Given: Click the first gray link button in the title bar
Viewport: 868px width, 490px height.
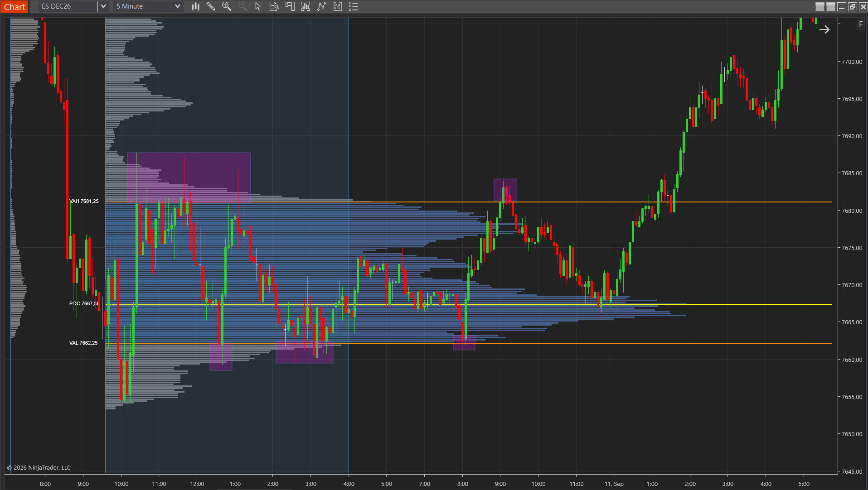Looking at the screenshot, I should [820, 7].
